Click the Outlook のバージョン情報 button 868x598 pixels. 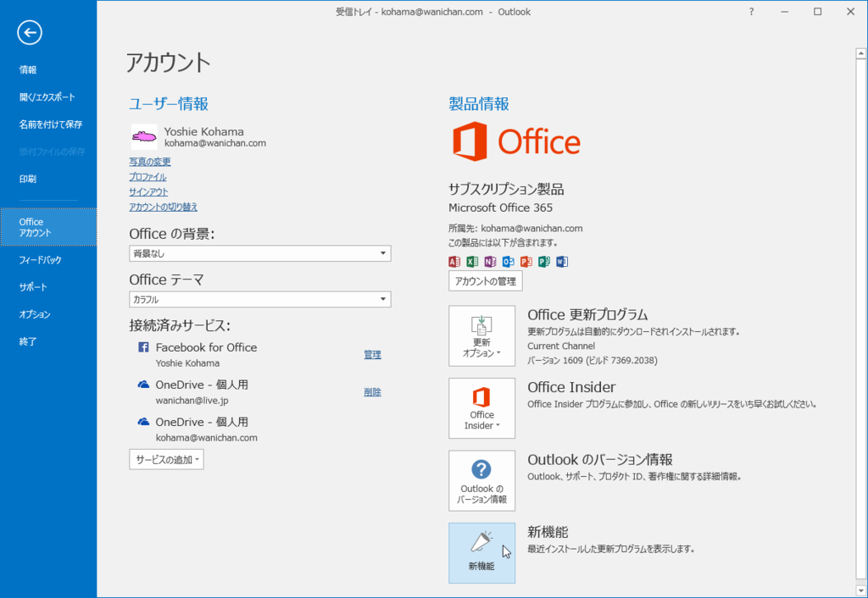coord(481,481)
